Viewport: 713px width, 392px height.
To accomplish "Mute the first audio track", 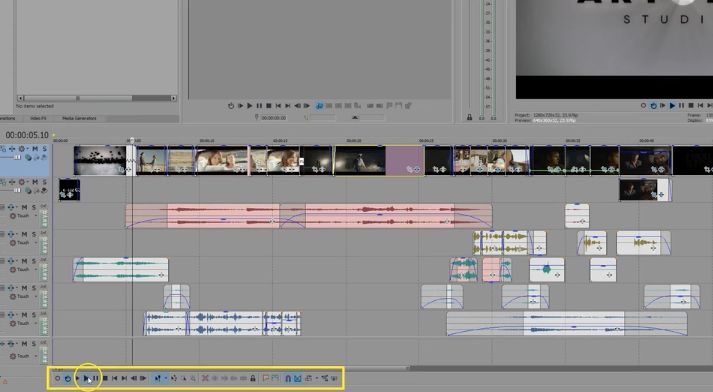I will pos(25,207).
